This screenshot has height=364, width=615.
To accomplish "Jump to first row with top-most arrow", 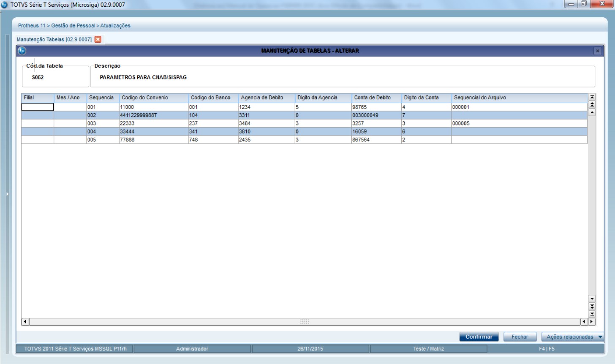I will [x=592, y=98].
